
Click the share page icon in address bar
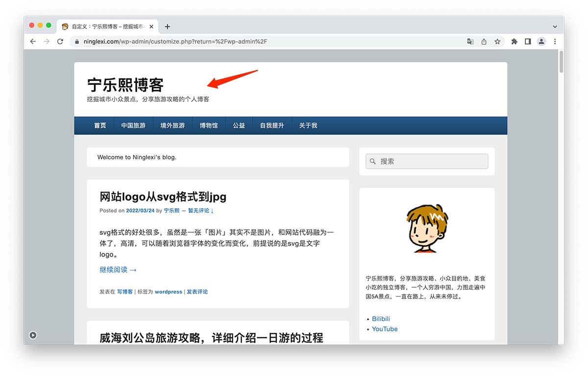(484, 42)
